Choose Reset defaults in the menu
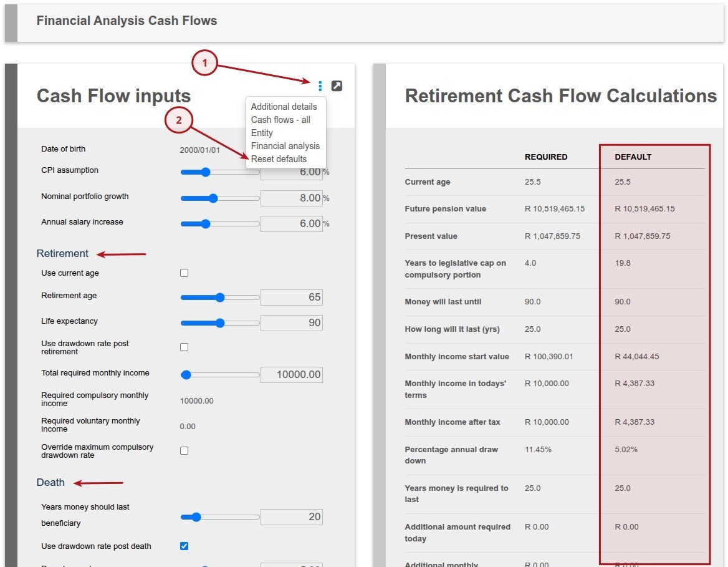The height and width of the screenshot is (567, 728). [279, 159]
